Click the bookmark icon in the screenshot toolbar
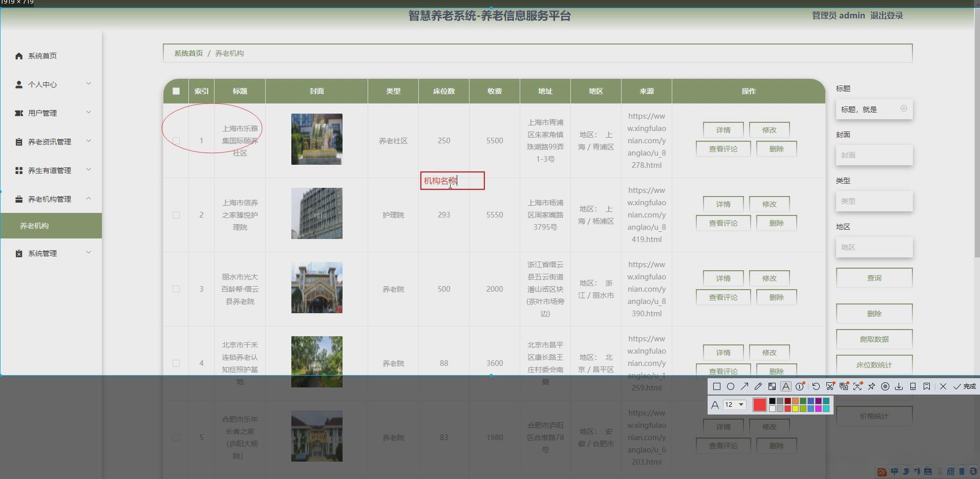 (x=927, y=386)
